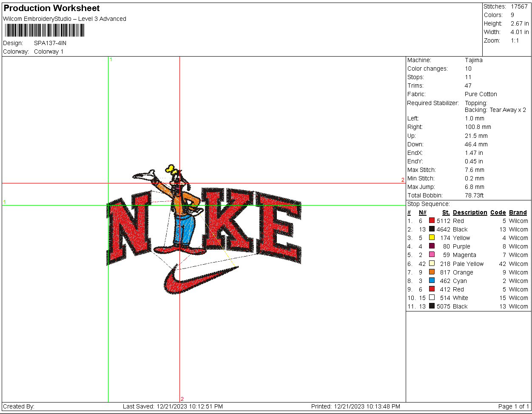Click the St. column header
Viewport: 532px width, 414px height.
coord(446,212)
